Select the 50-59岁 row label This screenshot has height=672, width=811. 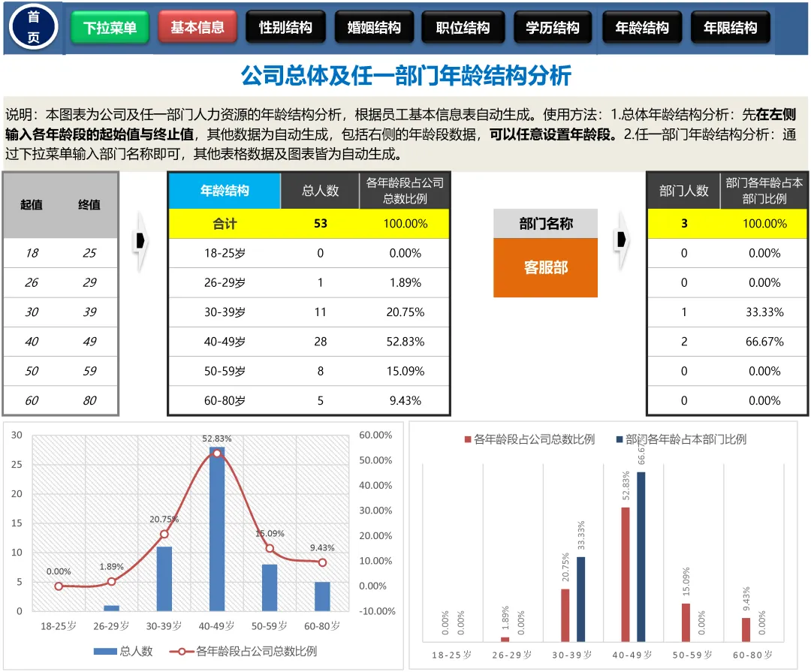coord(225,371)
